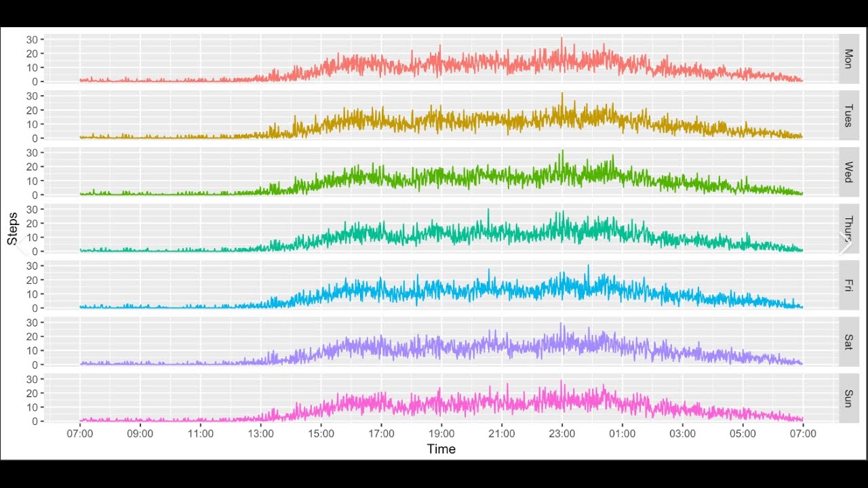The image size is (868, 488).
Task: Click the 19:00 tick label
Action: click(x=441, y=434)
